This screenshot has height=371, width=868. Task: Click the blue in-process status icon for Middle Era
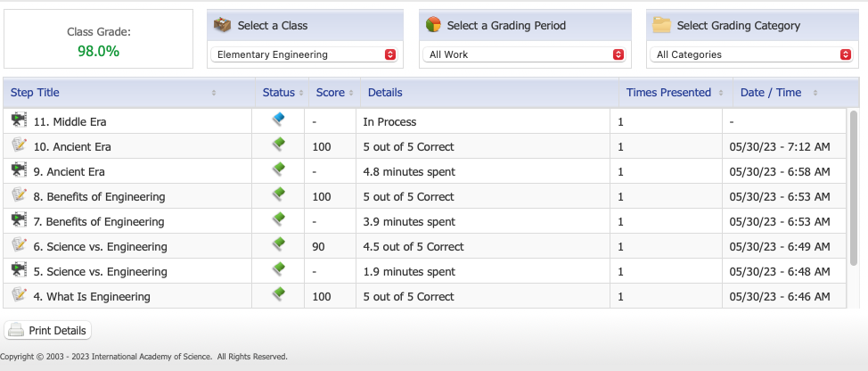[278, 120]
